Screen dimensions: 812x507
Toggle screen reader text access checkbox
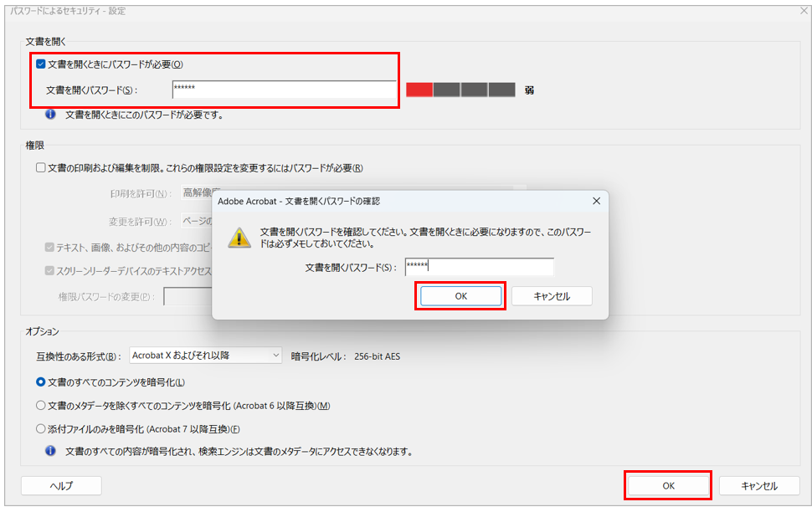49,270
